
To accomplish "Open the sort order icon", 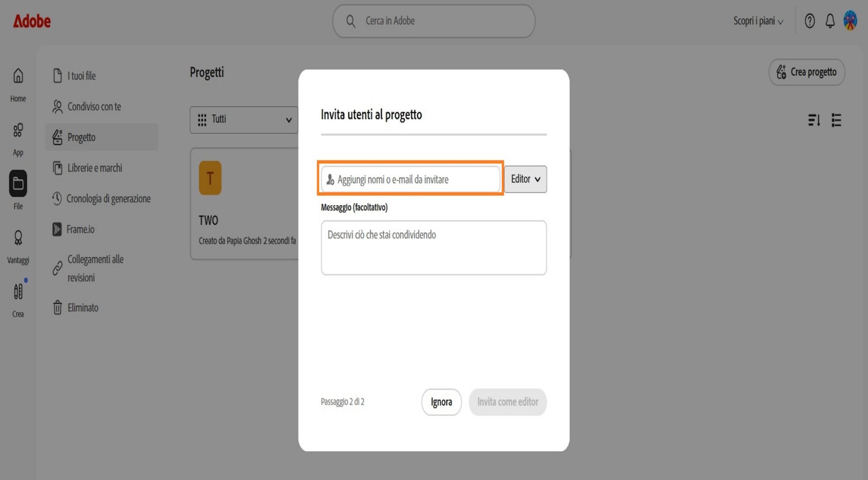I will pos(814,120).
